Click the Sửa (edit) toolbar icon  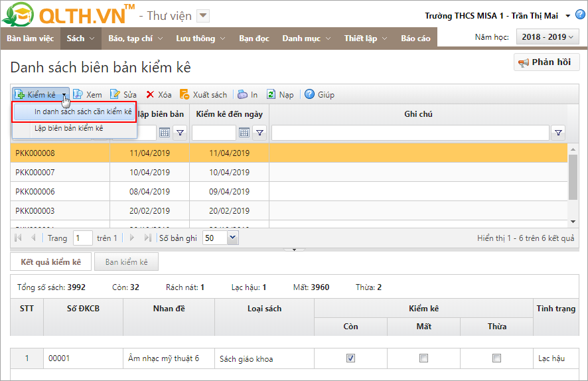[115, 95]
